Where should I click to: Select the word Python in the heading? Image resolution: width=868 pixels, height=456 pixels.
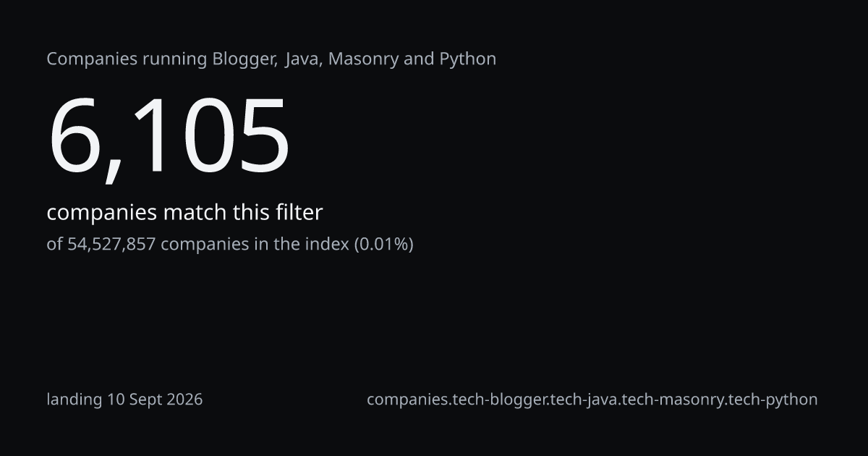(x=468, y=59)
